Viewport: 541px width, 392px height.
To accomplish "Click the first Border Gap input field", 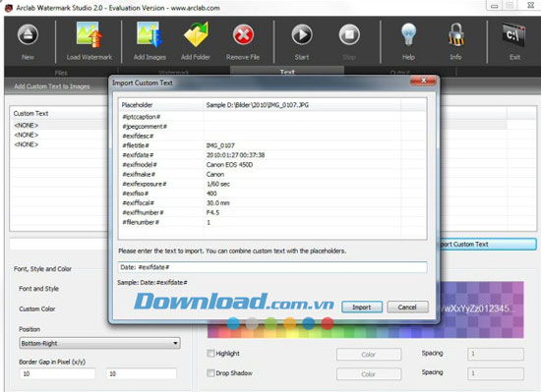I will (57, 373).
